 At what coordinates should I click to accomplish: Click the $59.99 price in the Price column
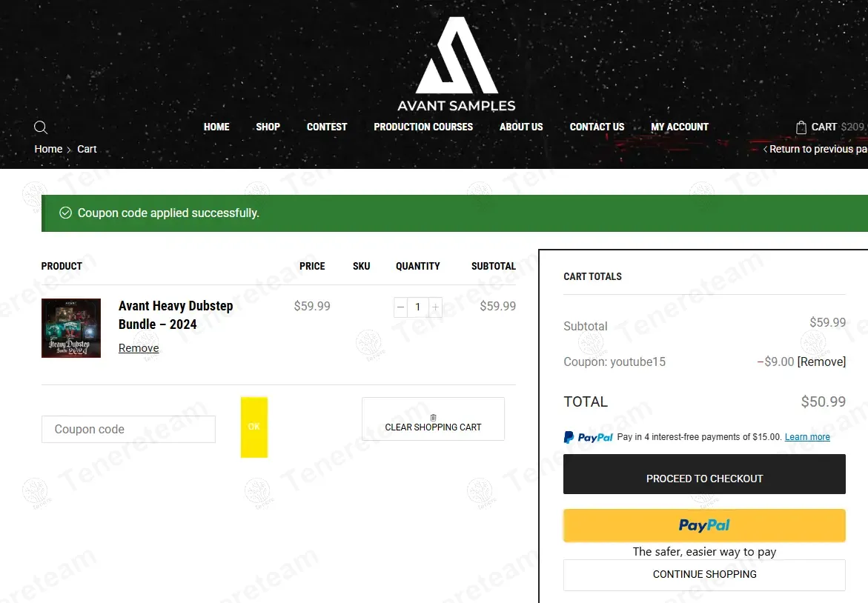pyautogui.click(x=312, y=306)
